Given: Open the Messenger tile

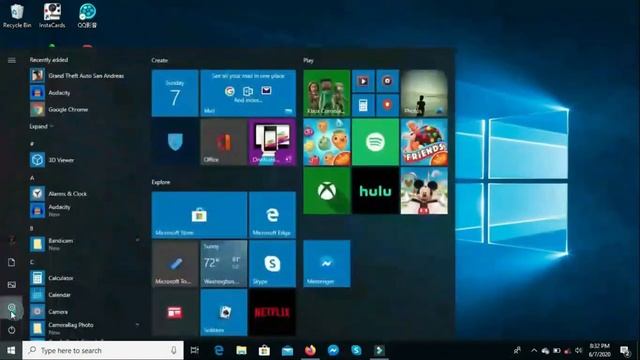Looking at the screenshot, I should click(327, 264).
